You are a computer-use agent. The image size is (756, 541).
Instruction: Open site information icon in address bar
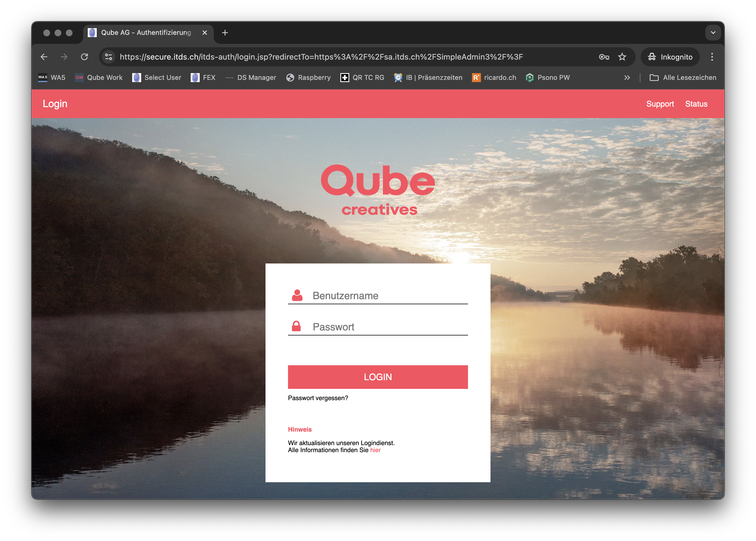109,57
